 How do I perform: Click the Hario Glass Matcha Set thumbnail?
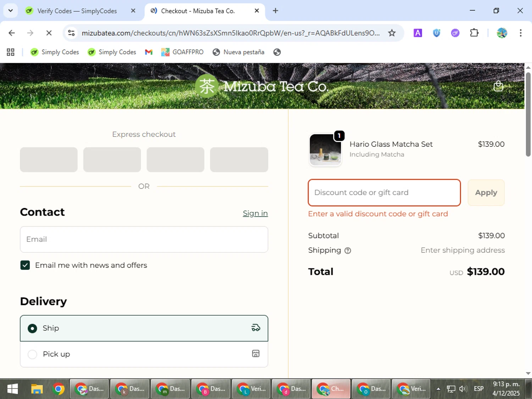[x=325, y=150]
